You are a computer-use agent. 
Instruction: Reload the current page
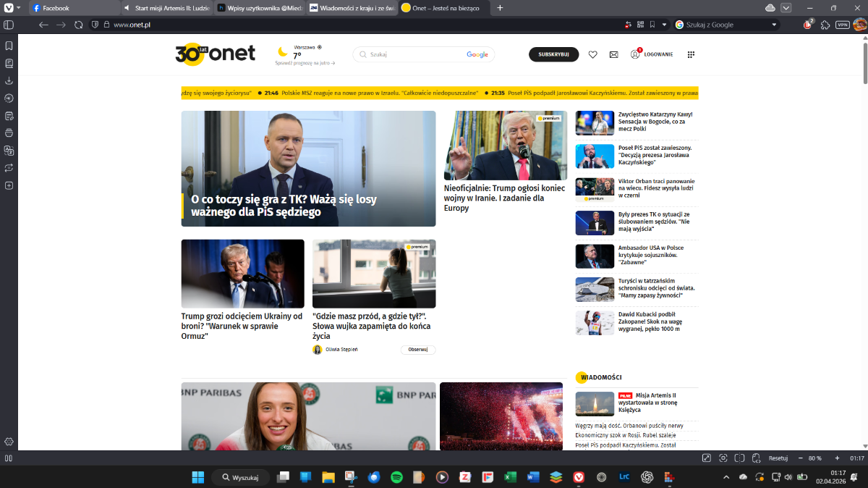click(79, 25)
